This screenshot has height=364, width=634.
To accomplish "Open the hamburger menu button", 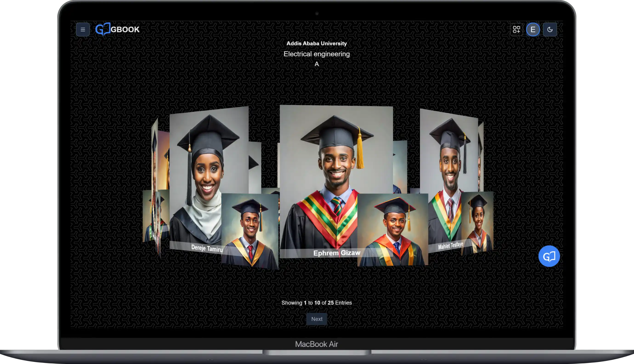I will pyautogui.click(x=83, y=30).
